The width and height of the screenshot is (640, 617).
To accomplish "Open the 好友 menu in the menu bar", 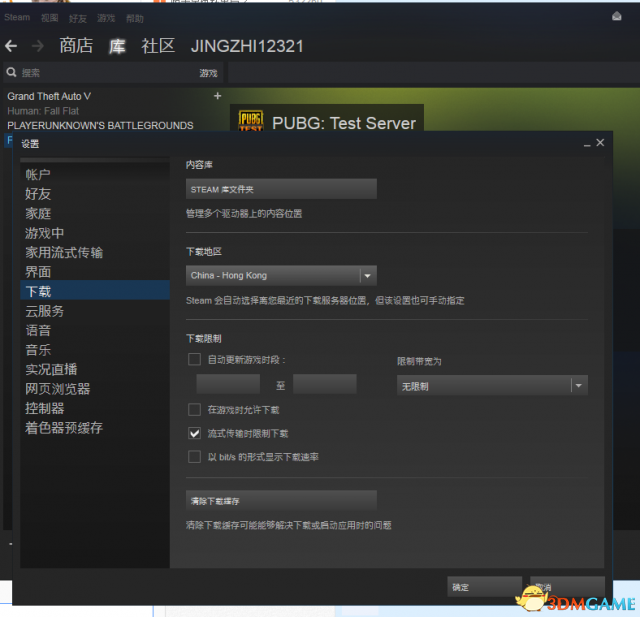I will point(78,18).
